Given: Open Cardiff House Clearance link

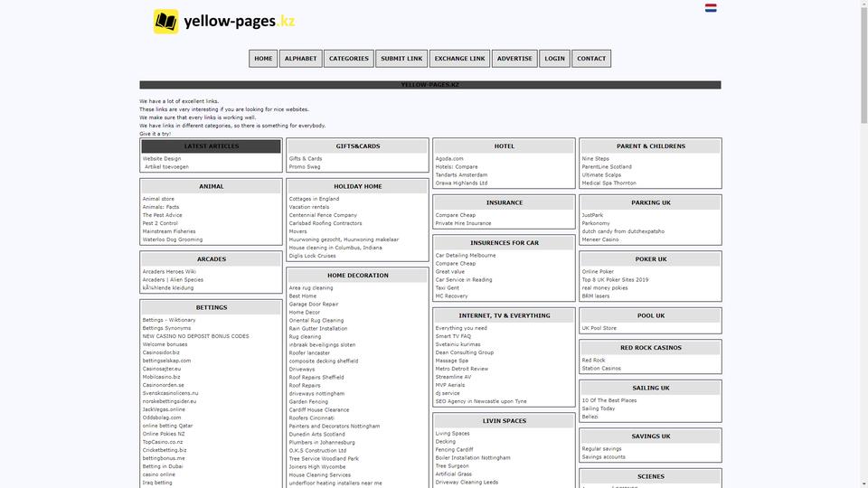Looking at the screenshot, I should (319, 410).
